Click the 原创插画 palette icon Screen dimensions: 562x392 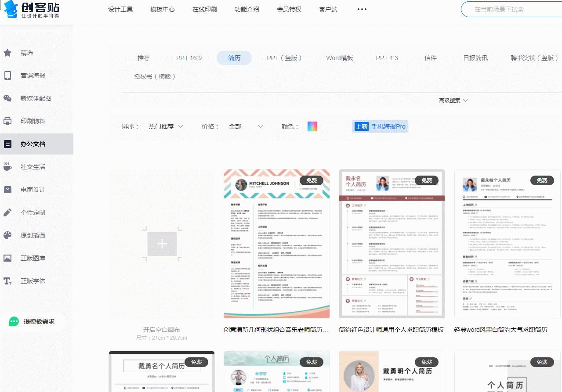click(7, 235)
